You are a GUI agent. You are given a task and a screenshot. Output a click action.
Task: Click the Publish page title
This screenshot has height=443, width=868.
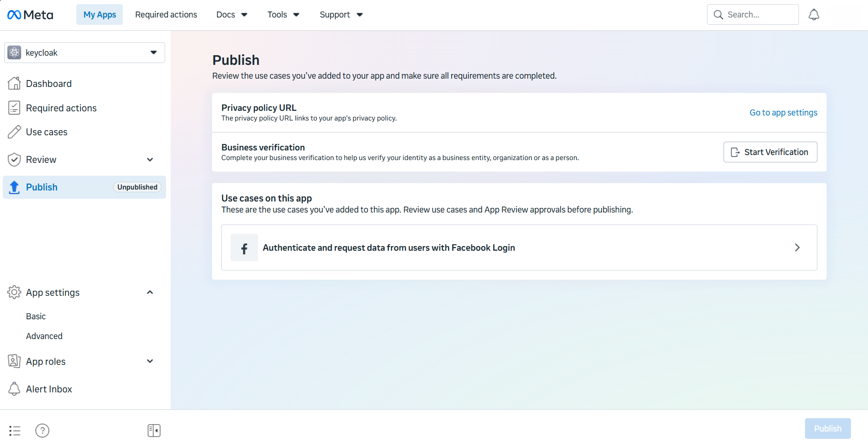pyautogui.click(x=236, y=60)
